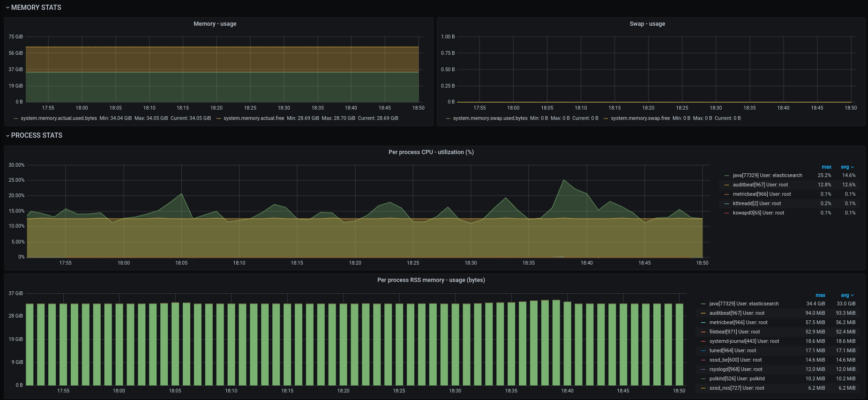Open the Swap - usage panel title menu

647,24
